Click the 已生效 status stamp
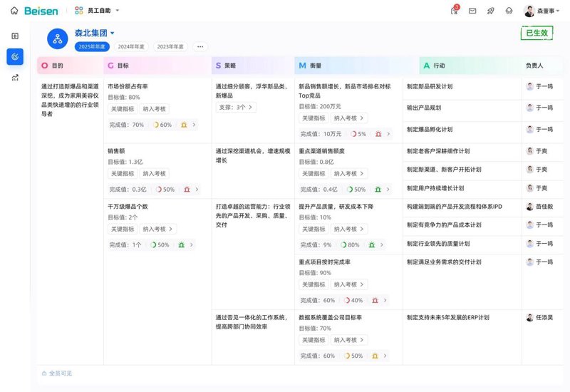Viewport: 570px width, 392px height. (x=537, y=33)
